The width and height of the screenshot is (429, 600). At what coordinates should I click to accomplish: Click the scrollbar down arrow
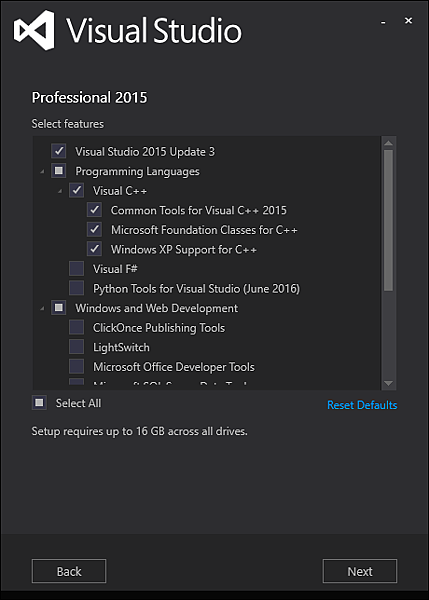388,383
